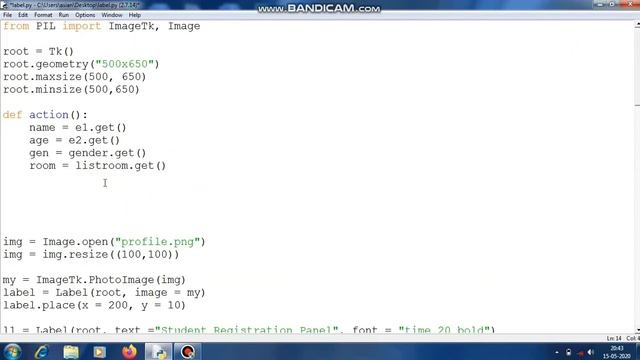Click the 'Ln: 14' status bar indicator
640x360 pixels.
click(613, 338)
